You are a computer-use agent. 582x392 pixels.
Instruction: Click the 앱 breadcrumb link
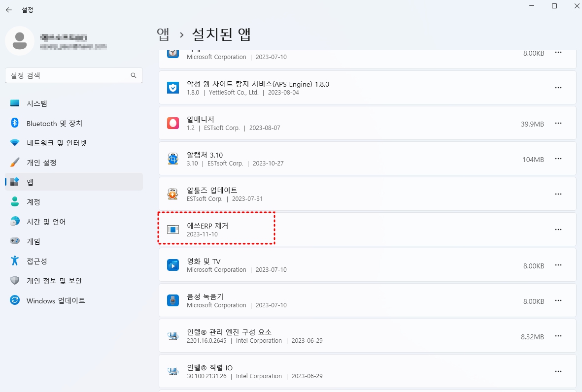pos(163,34)
